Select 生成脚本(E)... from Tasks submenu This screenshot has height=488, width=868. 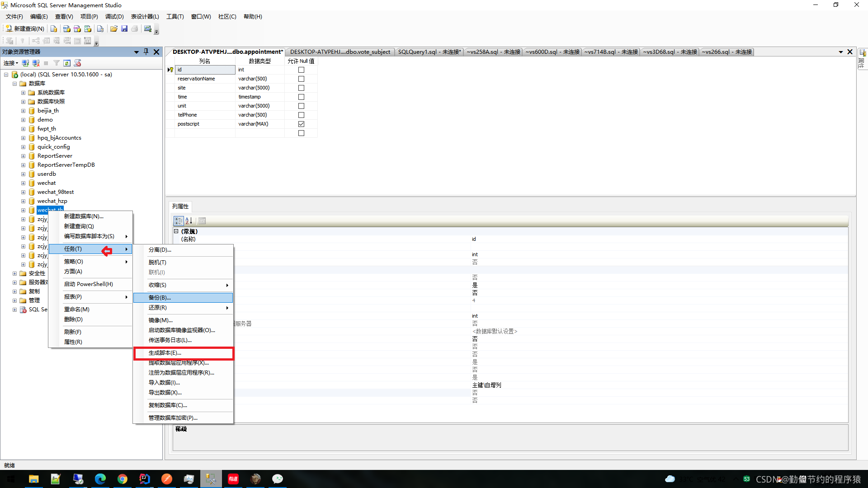coord(165,353)
